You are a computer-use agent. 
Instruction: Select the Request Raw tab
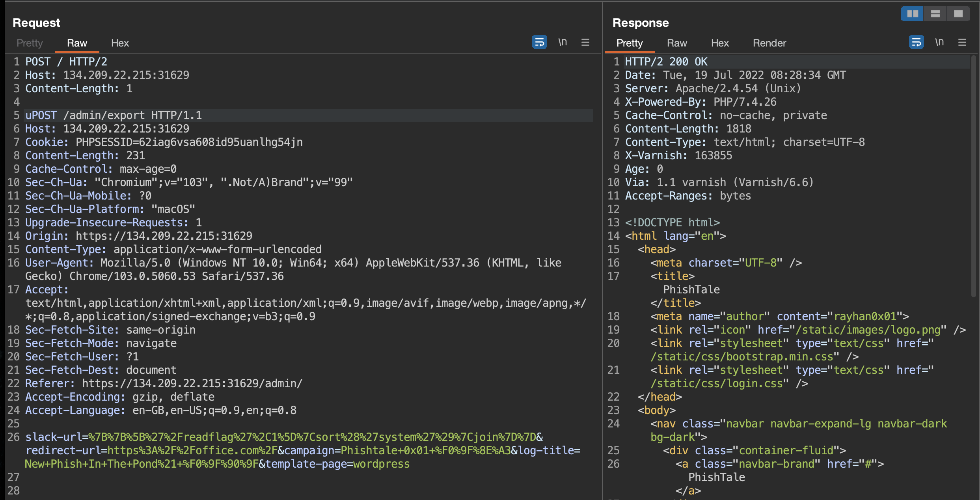(77, 43)
